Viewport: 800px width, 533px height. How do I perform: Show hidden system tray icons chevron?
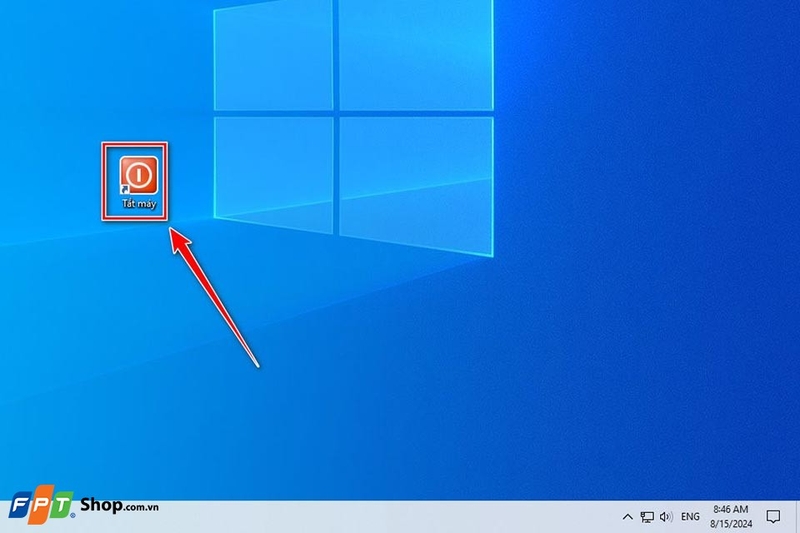(x=628, y=517)
